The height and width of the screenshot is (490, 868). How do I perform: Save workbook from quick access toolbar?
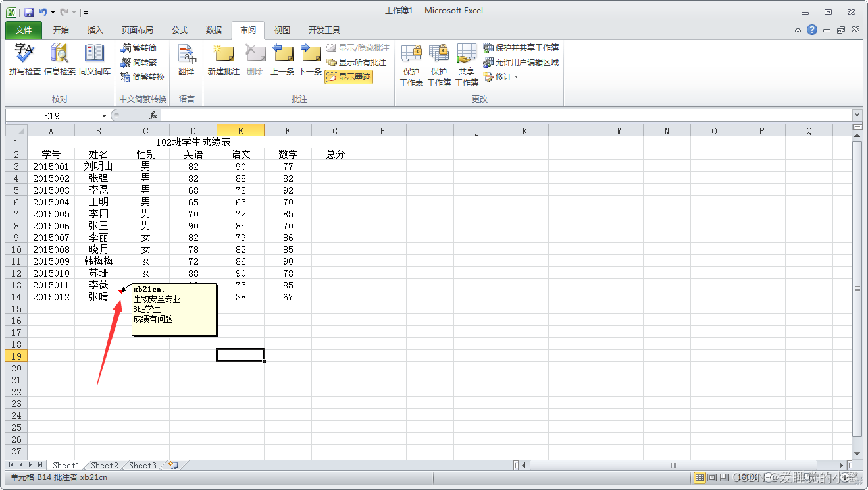tap(29, 12)
